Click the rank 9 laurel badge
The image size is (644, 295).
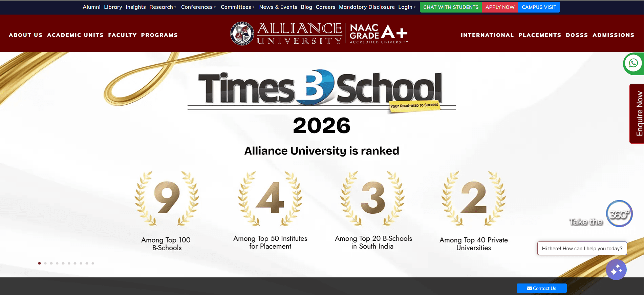pos(167,198)
